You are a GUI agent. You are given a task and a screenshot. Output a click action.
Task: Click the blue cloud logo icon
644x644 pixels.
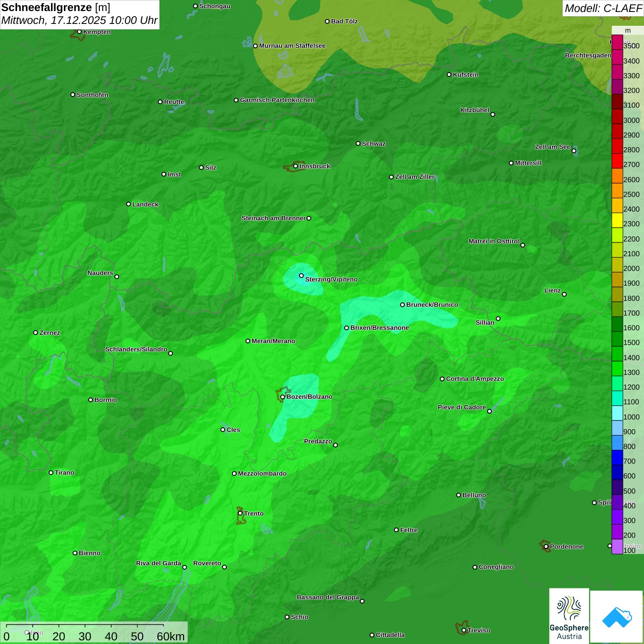[617, 617]
